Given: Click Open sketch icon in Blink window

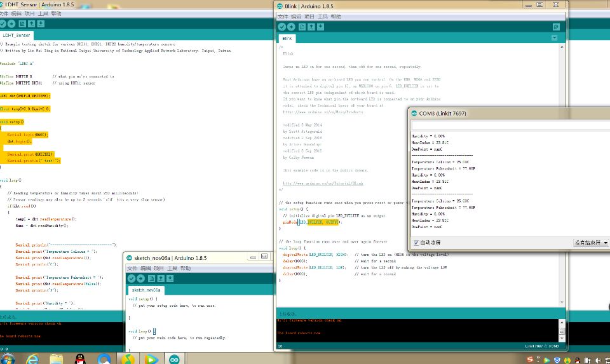Looking at the screenshot, I should 311,27.
